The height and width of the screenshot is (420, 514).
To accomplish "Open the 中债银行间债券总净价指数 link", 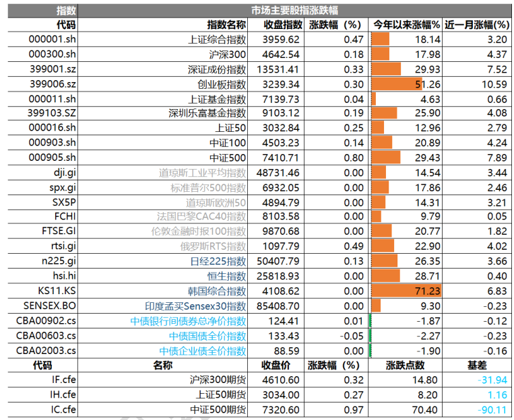I will click(x=188, y=320).
